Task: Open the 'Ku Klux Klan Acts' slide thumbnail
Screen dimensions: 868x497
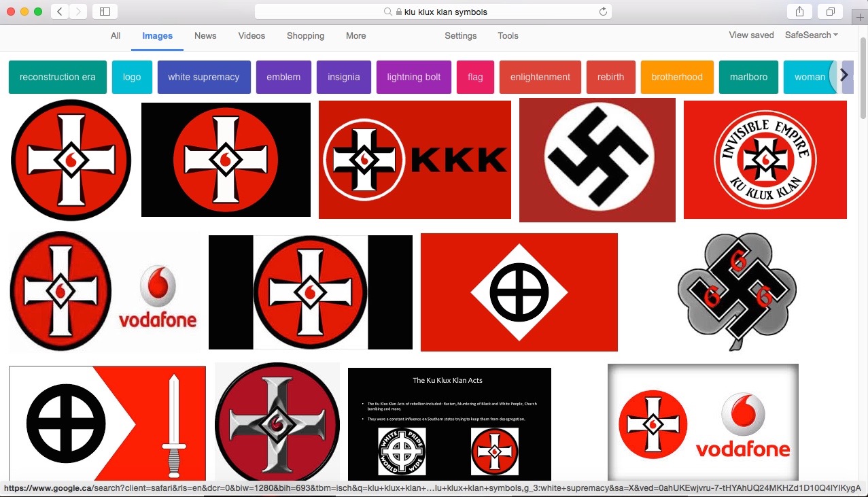Action: tap(449, 424)
